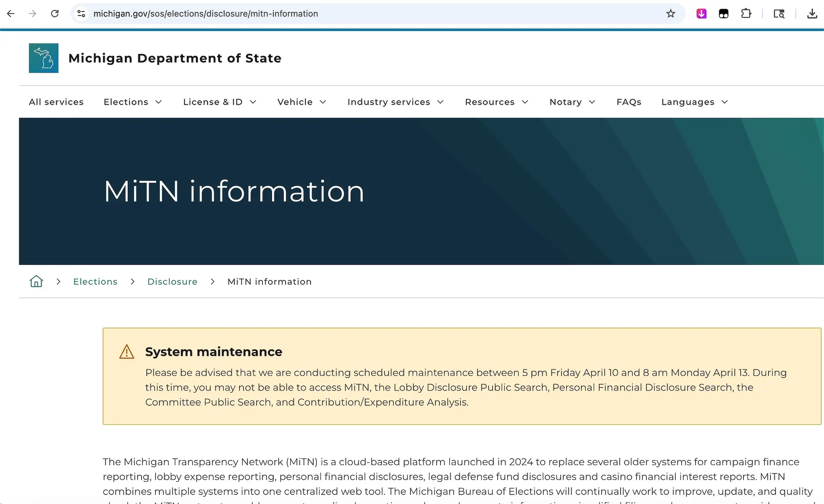Click the browser forward arrow
The width and height of the screenshot is (824, 504).
click(x=33, y=13)
